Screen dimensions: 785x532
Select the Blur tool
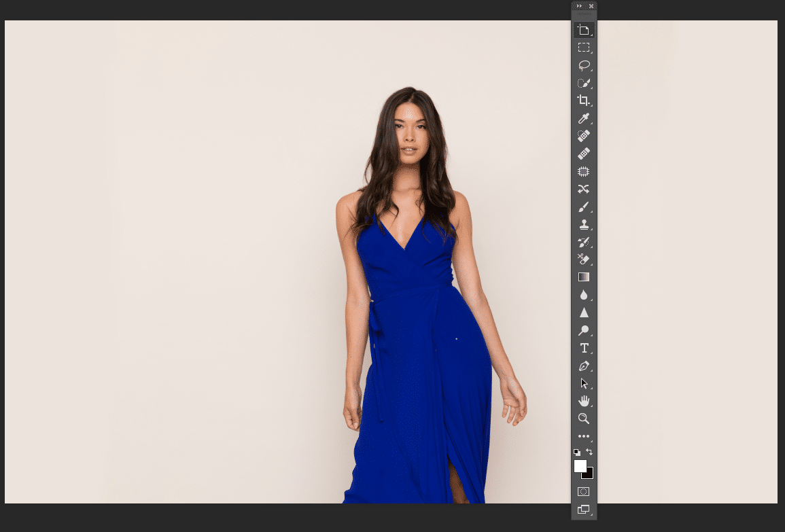[x=583, y=294]
